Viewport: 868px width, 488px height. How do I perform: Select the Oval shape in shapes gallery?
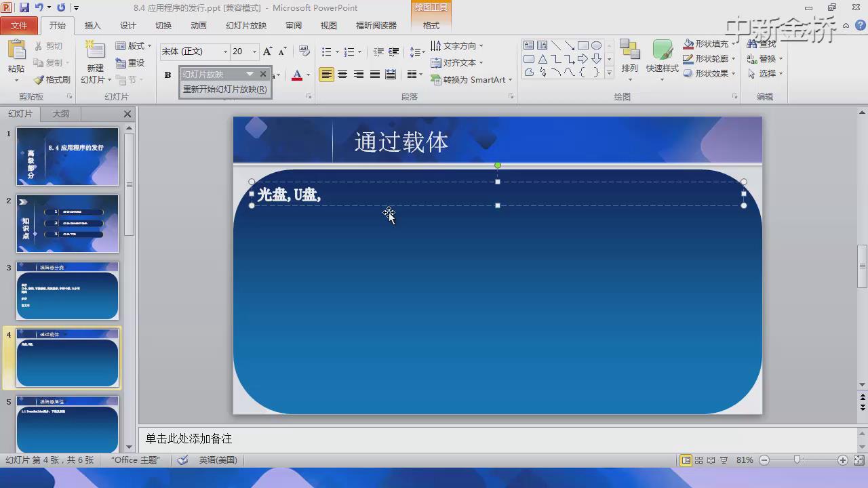click(x=596, y=45)
